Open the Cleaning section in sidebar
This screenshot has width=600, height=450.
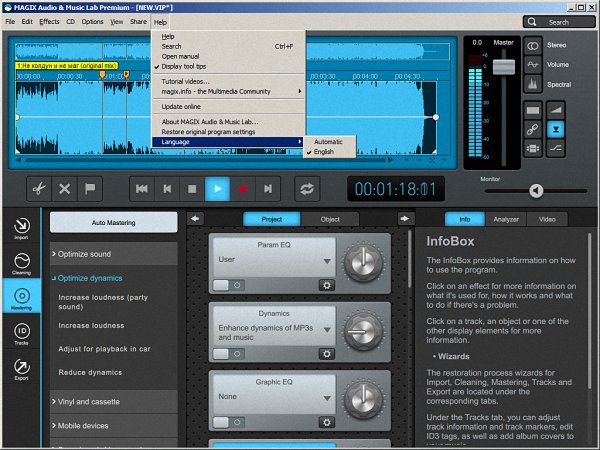point(22,264)
